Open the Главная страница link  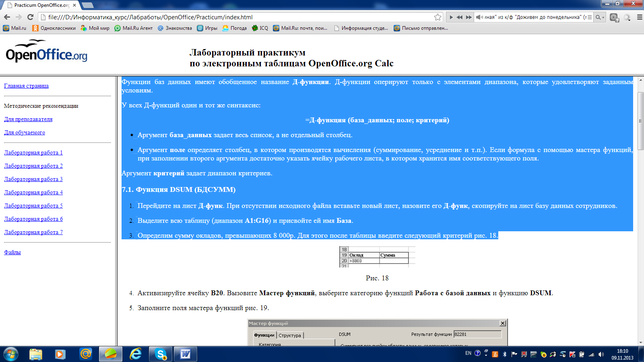[x=26, y=86]
